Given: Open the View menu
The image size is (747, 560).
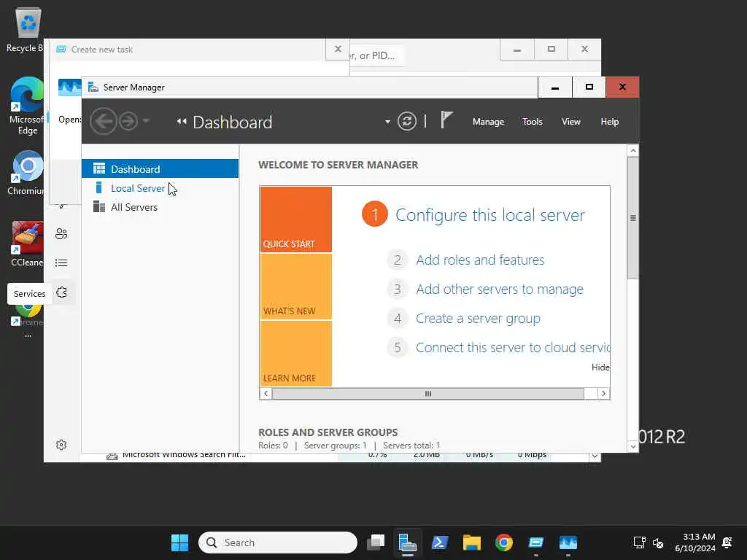Looking at the screenshot, I should [570, 122].
